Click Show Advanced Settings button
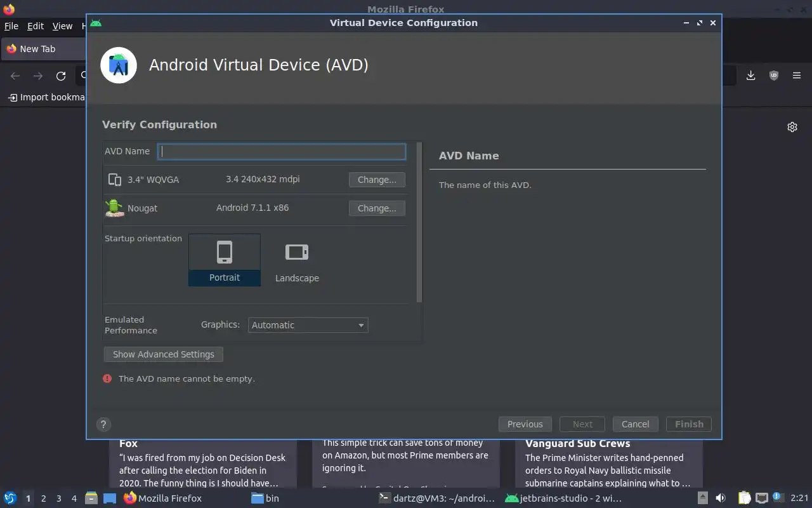812x508 pixels. pos(164,354)
